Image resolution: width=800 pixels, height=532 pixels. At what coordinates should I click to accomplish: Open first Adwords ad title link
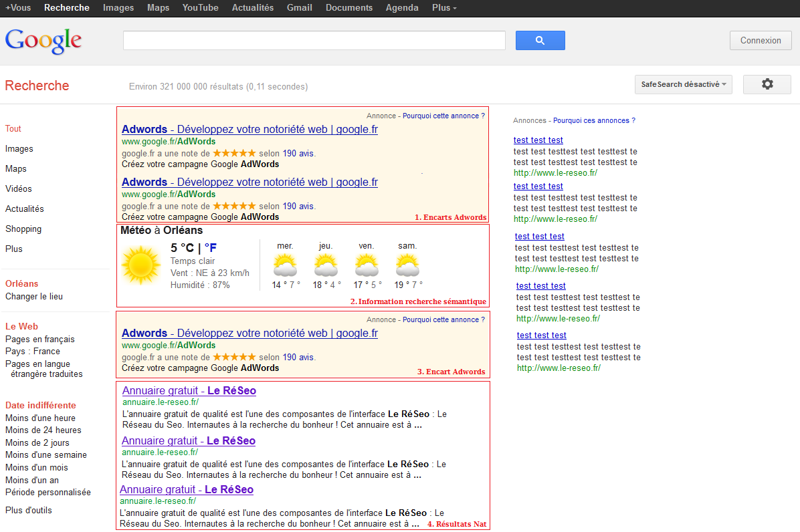(249, 130)
